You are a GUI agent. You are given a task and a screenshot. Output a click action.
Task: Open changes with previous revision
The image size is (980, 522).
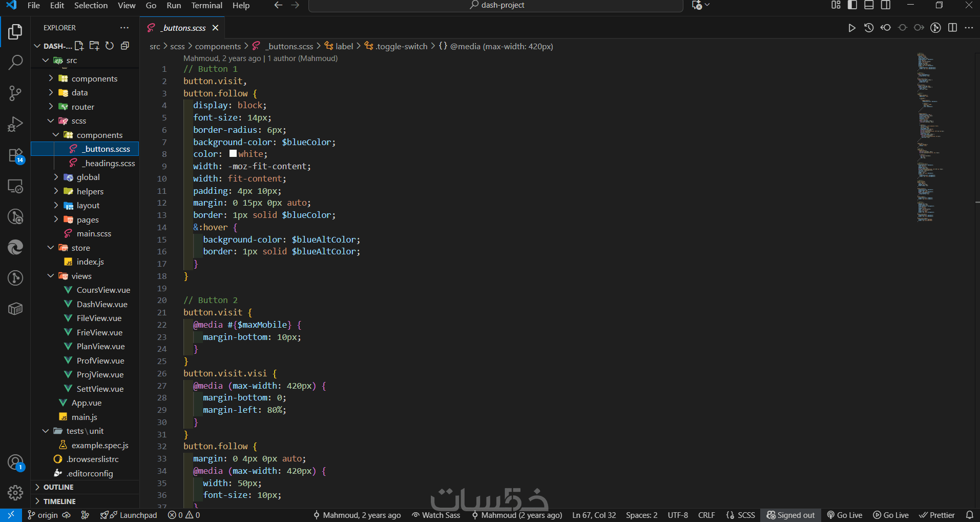886,28
